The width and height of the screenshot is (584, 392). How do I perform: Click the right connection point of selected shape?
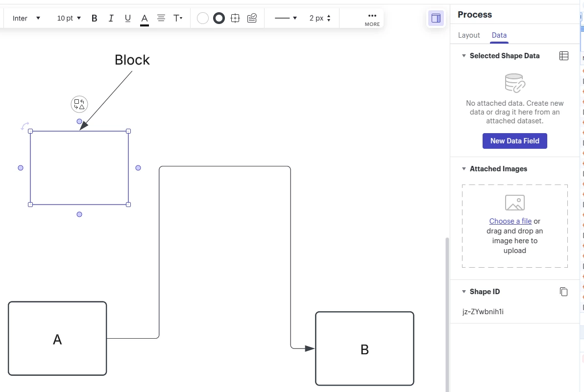pyautogui.click(x=138, y=168)
